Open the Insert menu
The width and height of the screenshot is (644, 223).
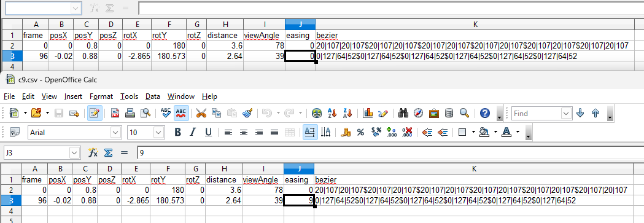pos(74,96)
